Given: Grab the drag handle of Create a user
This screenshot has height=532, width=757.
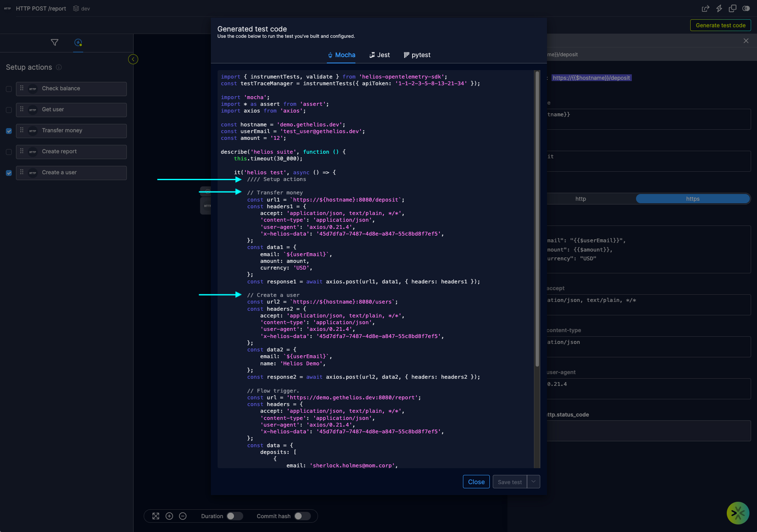Looking at the screenshot, I should [x=22, y=172].
